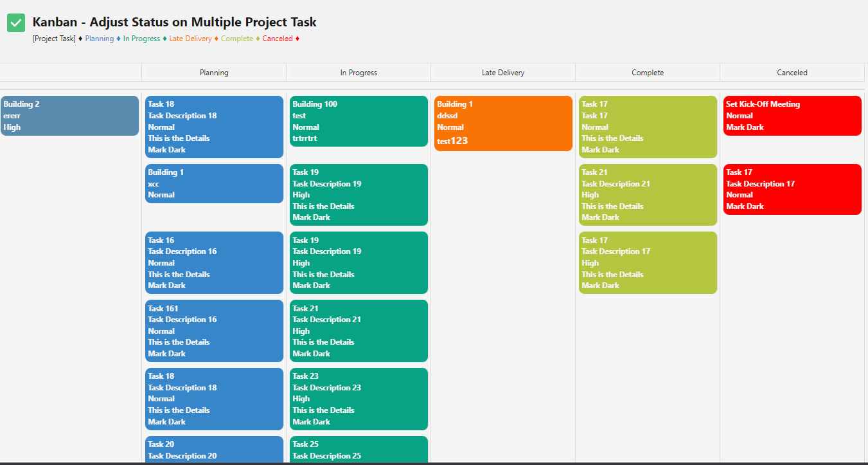Click the yellow-green diamond beside Complete legend

pyautogui.click(x=257, y=38)
